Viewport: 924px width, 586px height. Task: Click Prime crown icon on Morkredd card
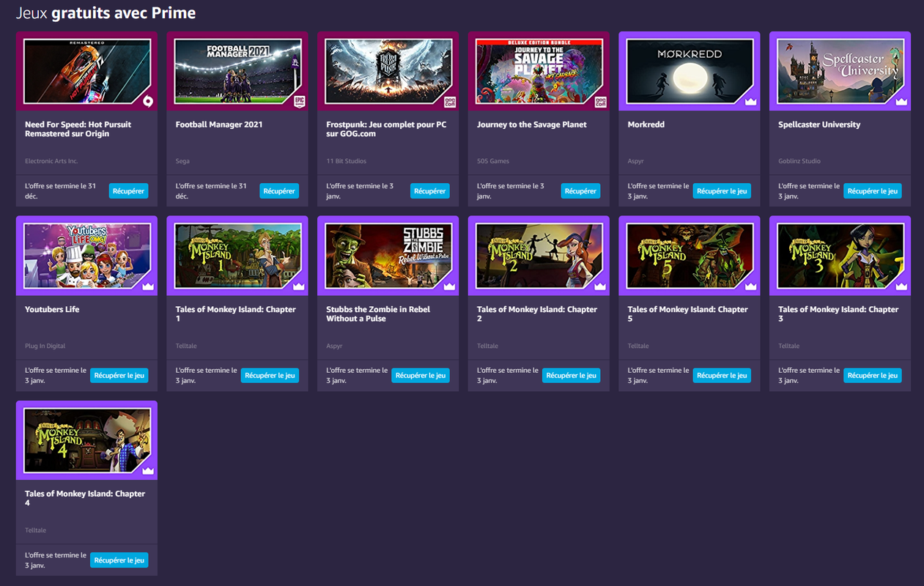tap(751, 102)
